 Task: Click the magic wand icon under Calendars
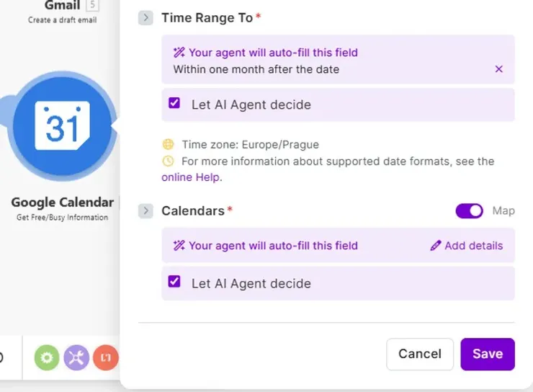coord(179,246)
